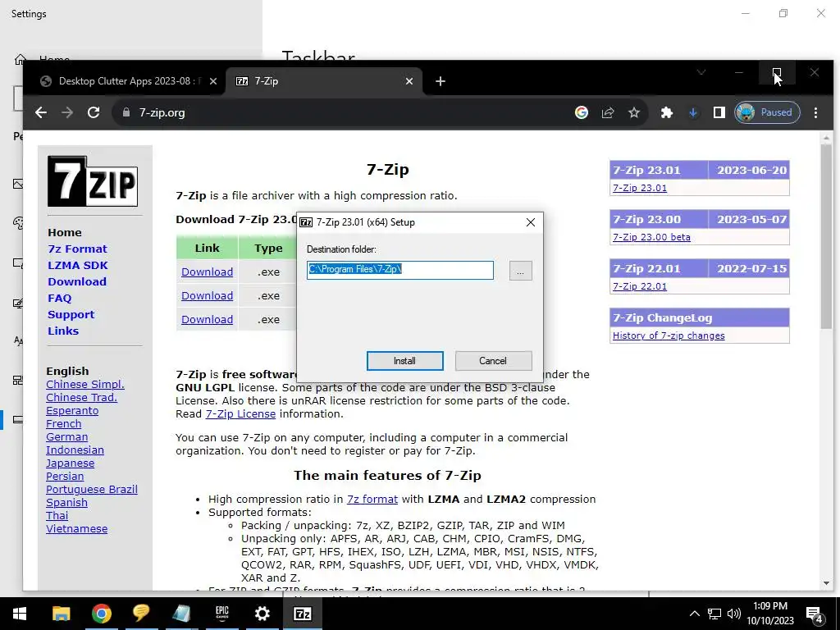
Task: Click the third Download .exe link
Action: (207, 319)
